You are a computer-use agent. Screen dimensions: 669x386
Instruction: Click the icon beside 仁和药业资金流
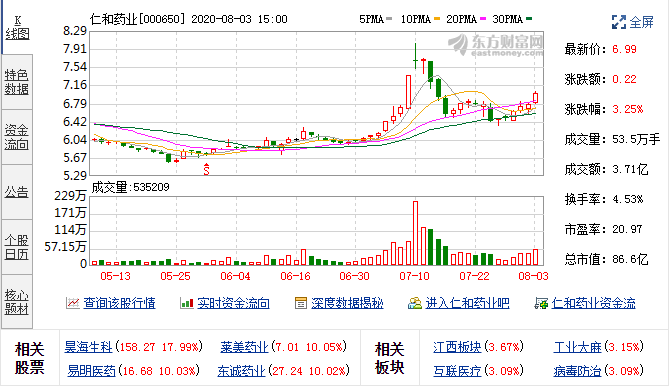point(541,303)
